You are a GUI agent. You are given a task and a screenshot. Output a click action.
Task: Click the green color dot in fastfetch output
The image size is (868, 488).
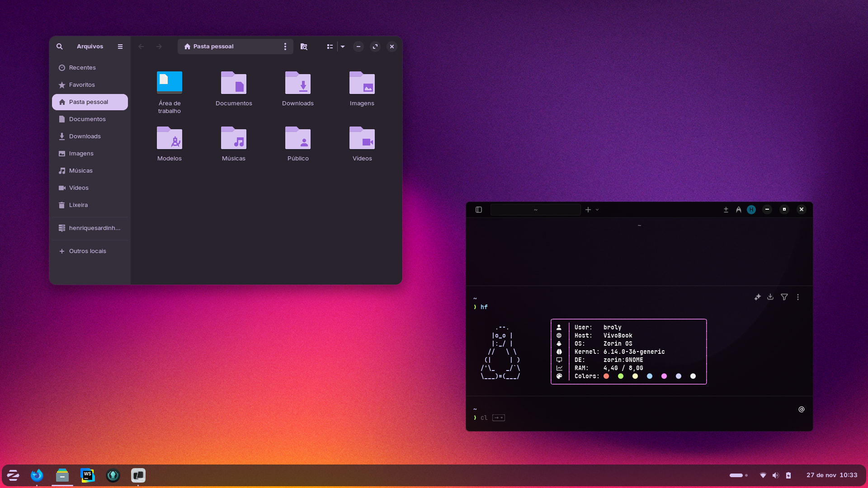coord(621,376)
